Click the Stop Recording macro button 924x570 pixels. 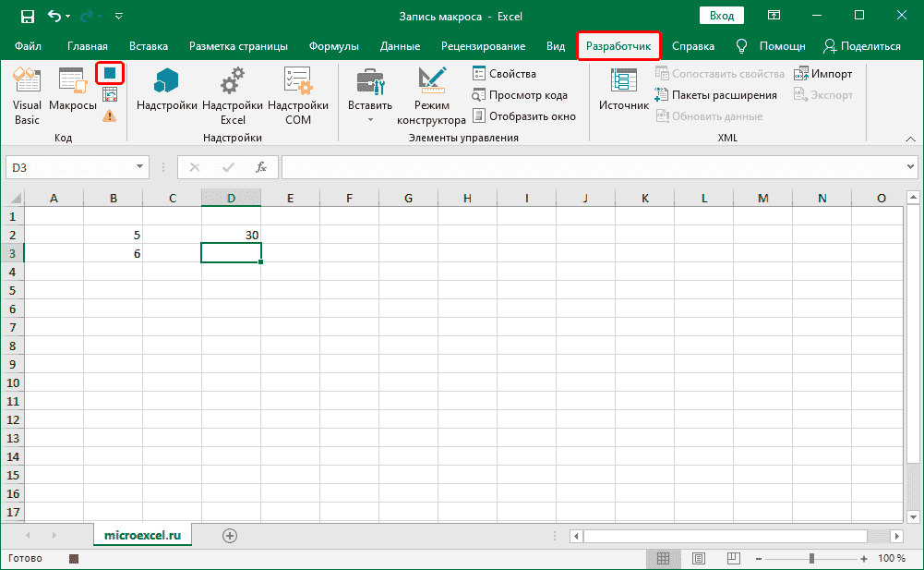tap(110, 73)
